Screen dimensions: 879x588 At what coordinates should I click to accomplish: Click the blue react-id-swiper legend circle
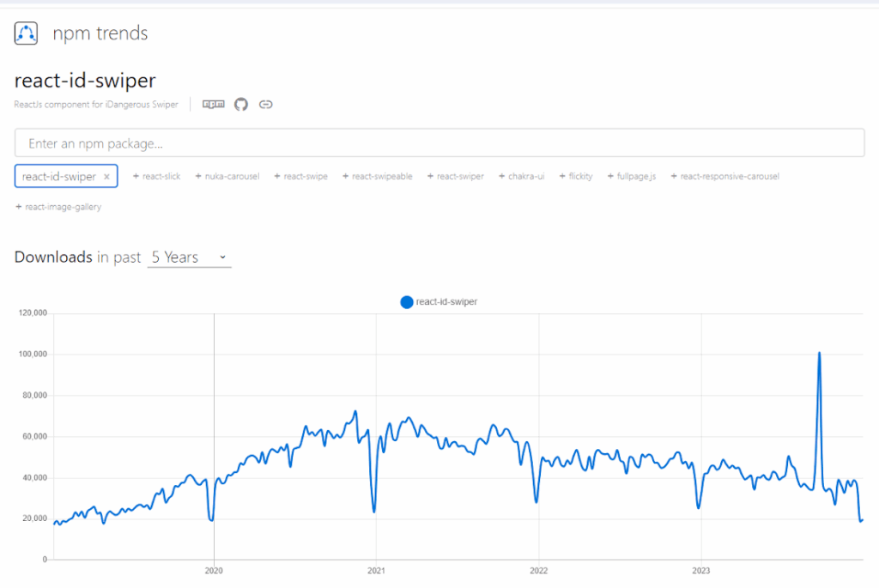pyautogui.click(x=407, y=301)
